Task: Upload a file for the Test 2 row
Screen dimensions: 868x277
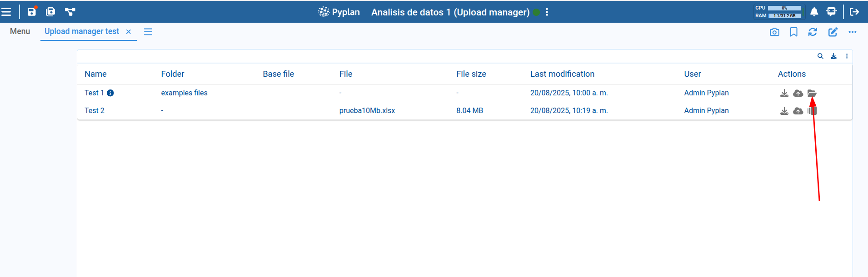Action: point(798,111)
